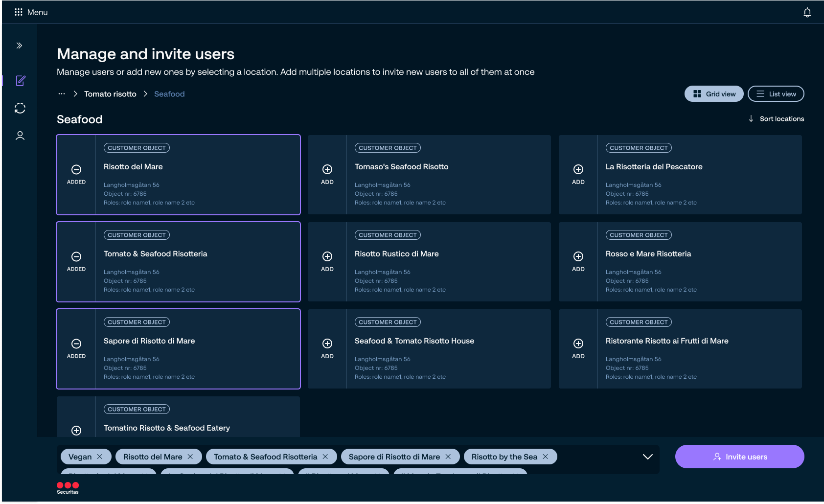
Task: Open the notifications bell
Action: pos(807,13)
